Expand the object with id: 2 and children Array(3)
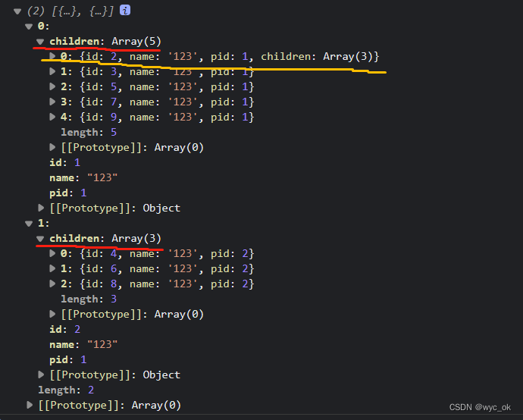Image resolution: width=523 pixels, height=420 pixels. pos(52,56)
